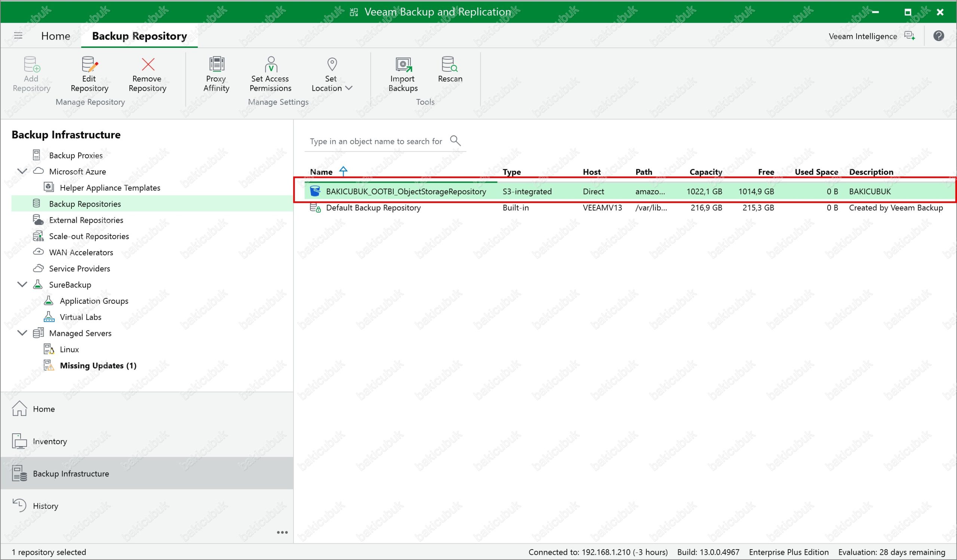Screen dimensions: 957x560
Task: Click the Missing Updates warning icon
Action: 49,365
